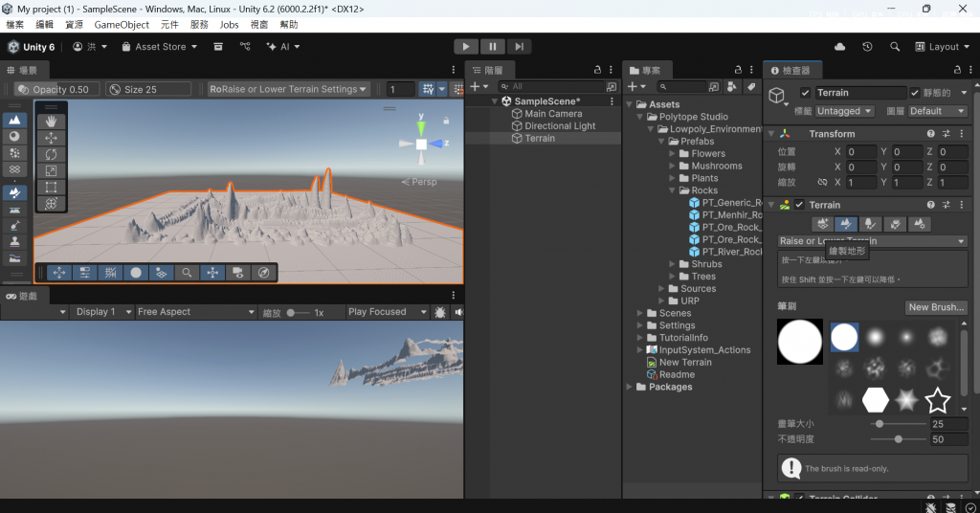
Task: Open Terrain Settings gear icon in Inspector
Action: [x=920, y=224]
